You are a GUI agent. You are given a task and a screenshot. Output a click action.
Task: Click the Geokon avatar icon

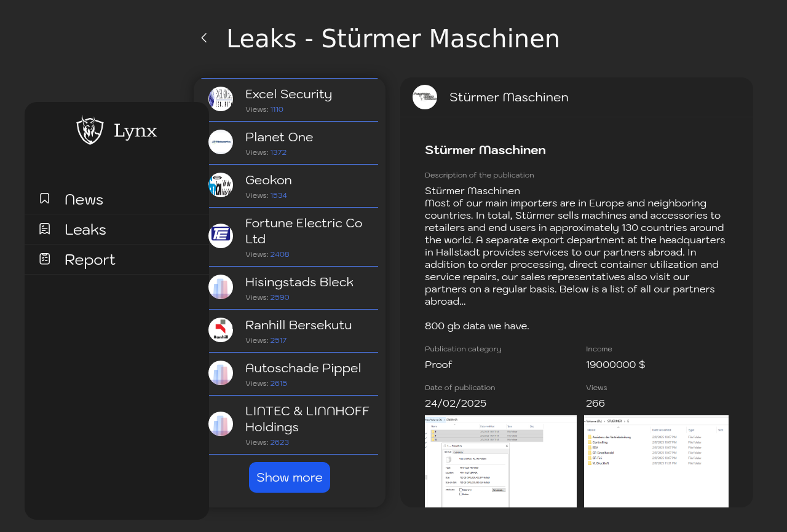221,185
